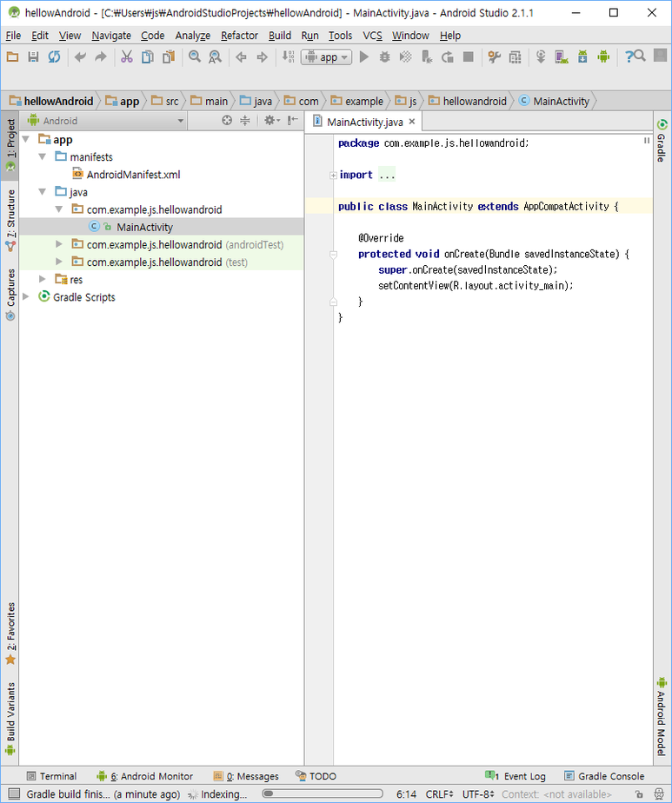Click the Hector inspection icon in status bar
This screenshot has width=672, height=803.
click(x=660, y=794)
